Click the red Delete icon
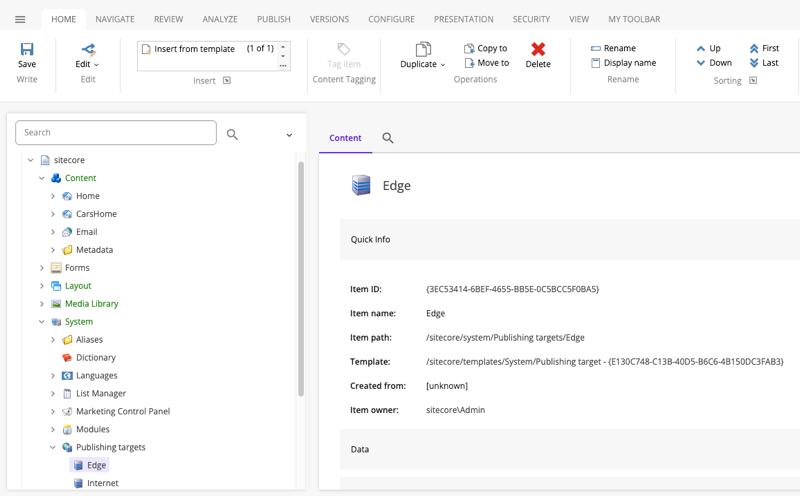 click(538, 49)
